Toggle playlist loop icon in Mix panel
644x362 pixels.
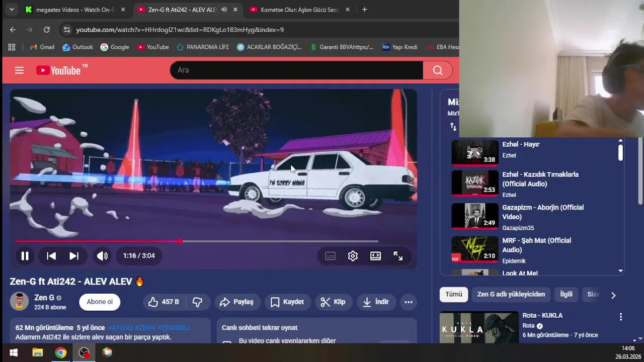[453, 127]
